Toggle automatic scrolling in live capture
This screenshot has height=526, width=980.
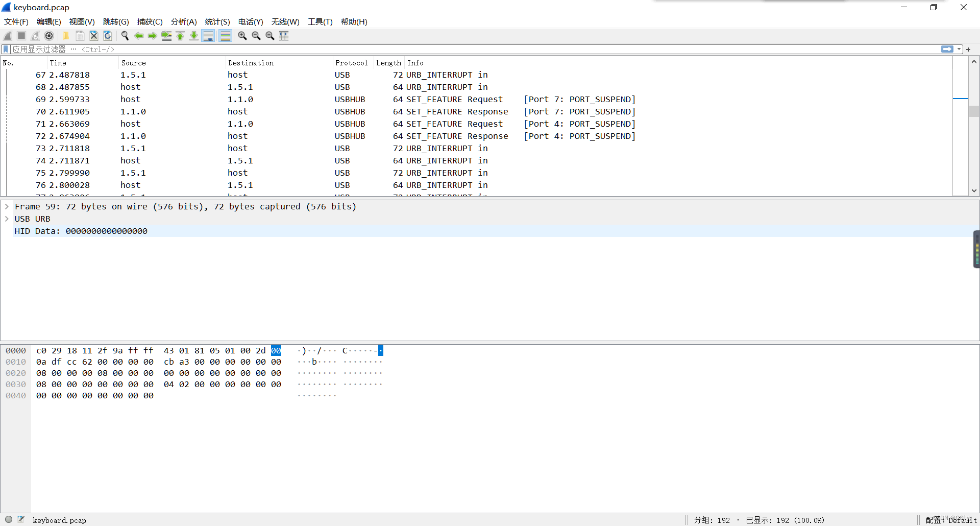pyautogui.click(x=208, y=36)
